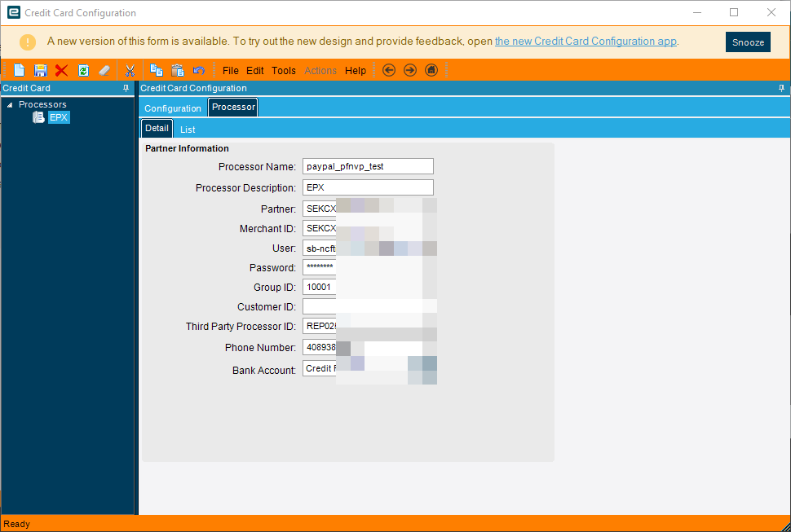
Task: Switch to the Configuration tab
Action: coord(173,108)
